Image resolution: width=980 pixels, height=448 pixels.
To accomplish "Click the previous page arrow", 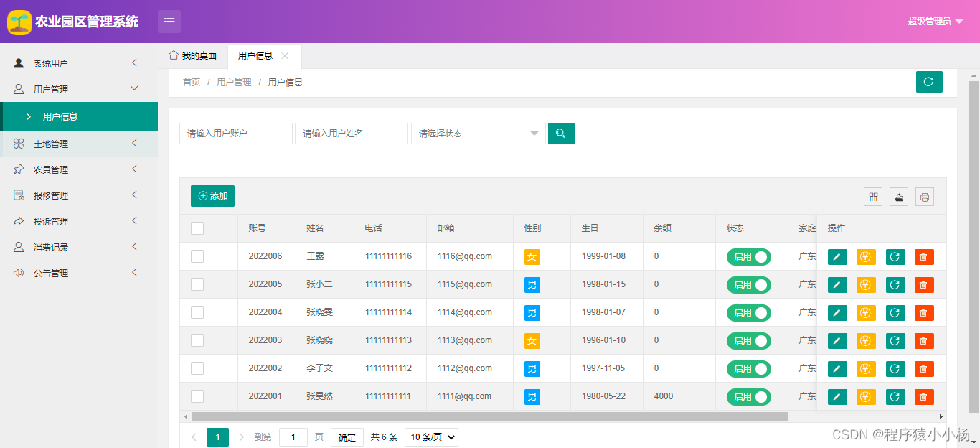I will (194, 437).
